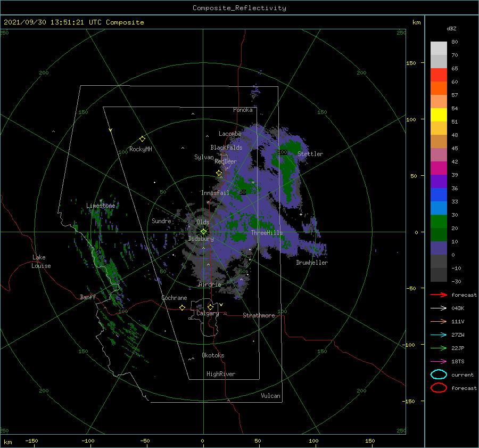This screenshot has height=448, width=479.
Task: Click the RockyMH label
Action: coord(141,149)
